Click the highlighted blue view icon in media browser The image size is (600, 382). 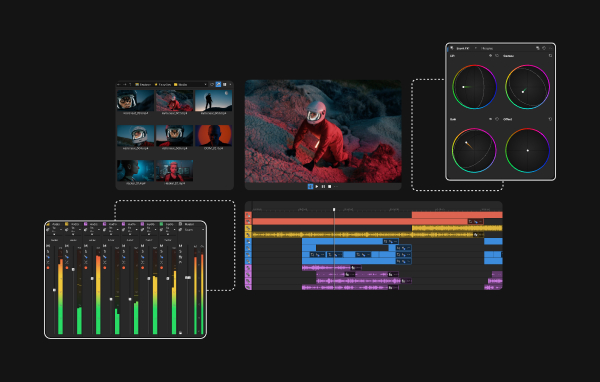(218, 84)
